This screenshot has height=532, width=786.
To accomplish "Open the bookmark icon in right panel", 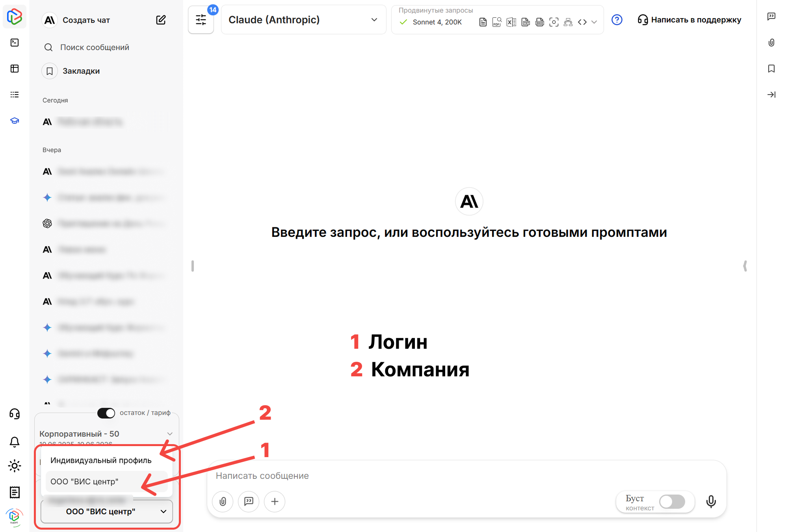I will click(x=771, y=69).
